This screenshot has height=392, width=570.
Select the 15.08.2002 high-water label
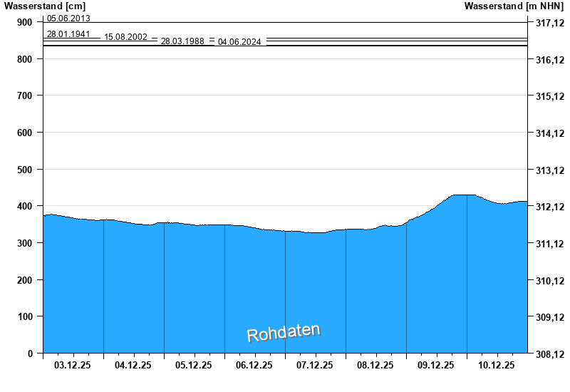click(x=125, y=37)
